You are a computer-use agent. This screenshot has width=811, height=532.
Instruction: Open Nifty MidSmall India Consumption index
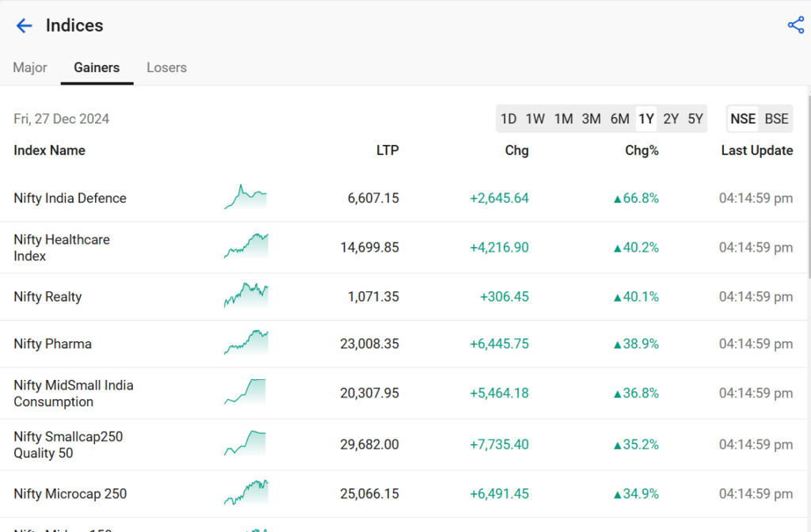click(x=74, y=393)
